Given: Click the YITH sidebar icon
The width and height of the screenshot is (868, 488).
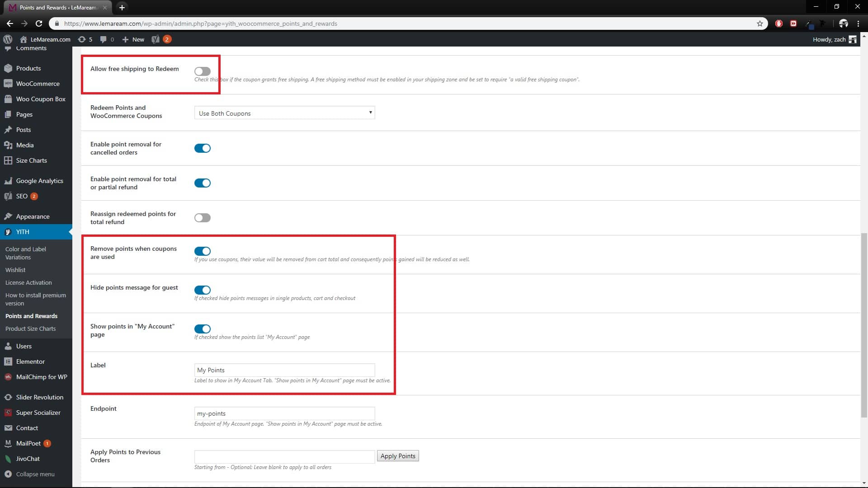Looking at the screenshot, I should [x=8, y=232].
